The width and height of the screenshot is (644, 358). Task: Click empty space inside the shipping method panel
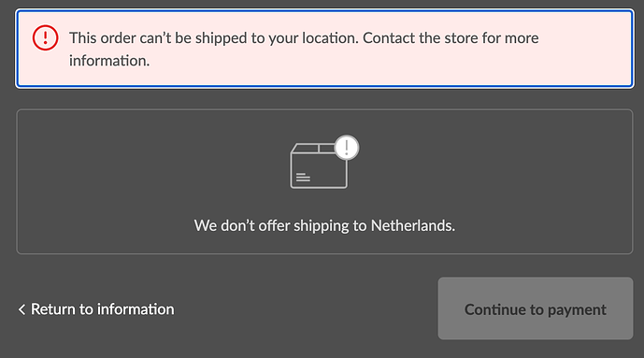coord(123,180)
